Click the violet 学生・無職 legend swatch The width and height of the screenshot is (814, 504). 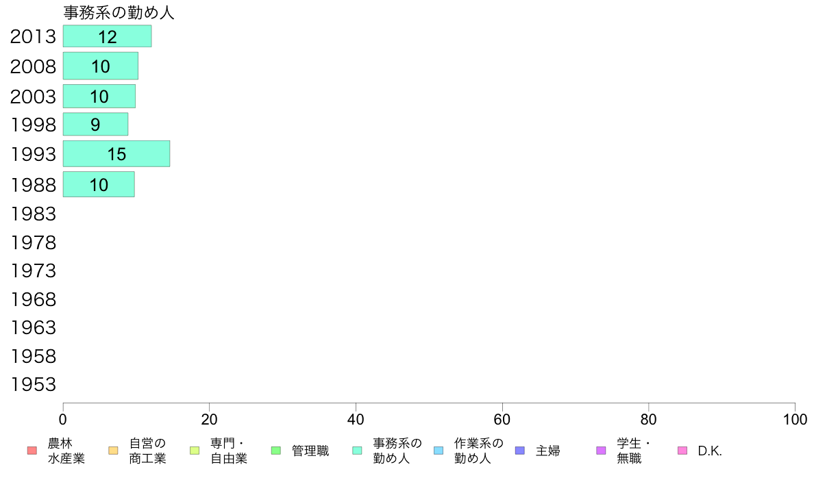point(601,451)
